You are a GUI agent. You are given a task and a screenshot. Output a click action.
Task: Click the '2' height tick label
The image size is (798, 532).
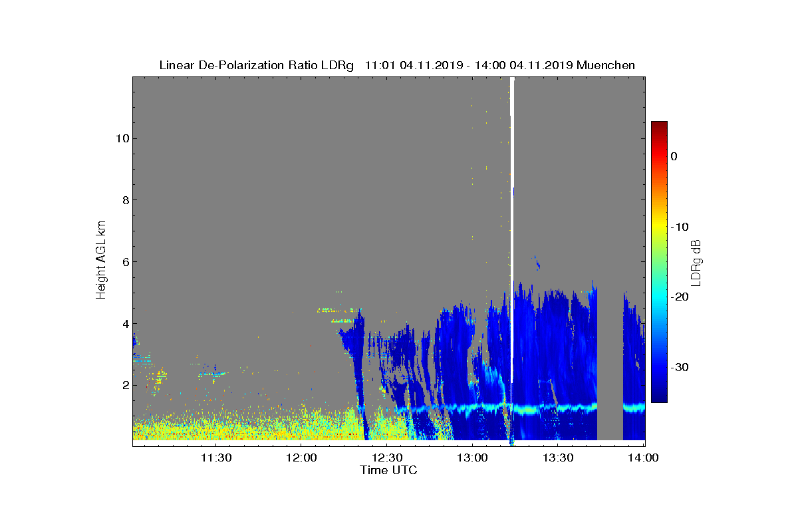pyautogui.click(x=124, y=386)
